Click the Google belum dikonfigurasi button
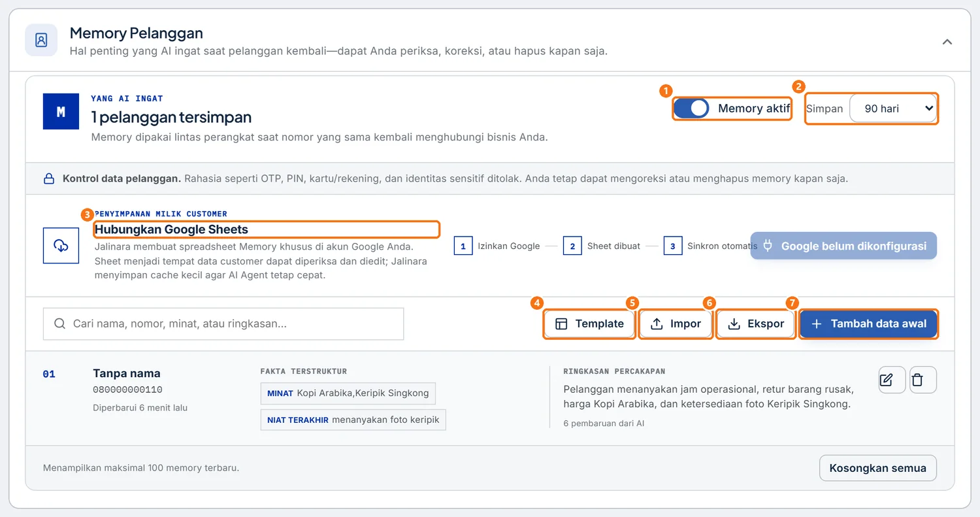Viewport: 980px width, 517px height. pos(843,246)
